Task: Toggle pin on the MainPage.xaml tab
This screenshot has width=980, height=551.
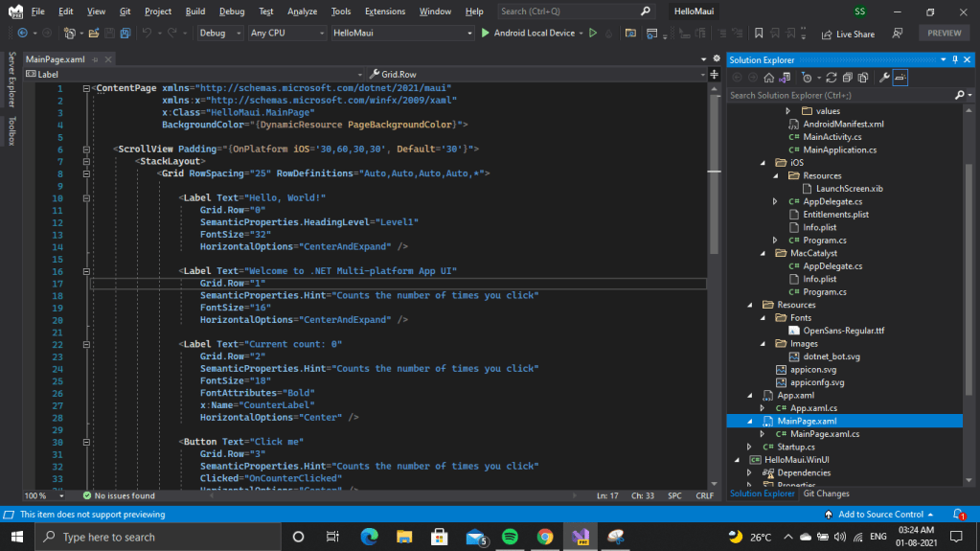Action: [96, 59]
